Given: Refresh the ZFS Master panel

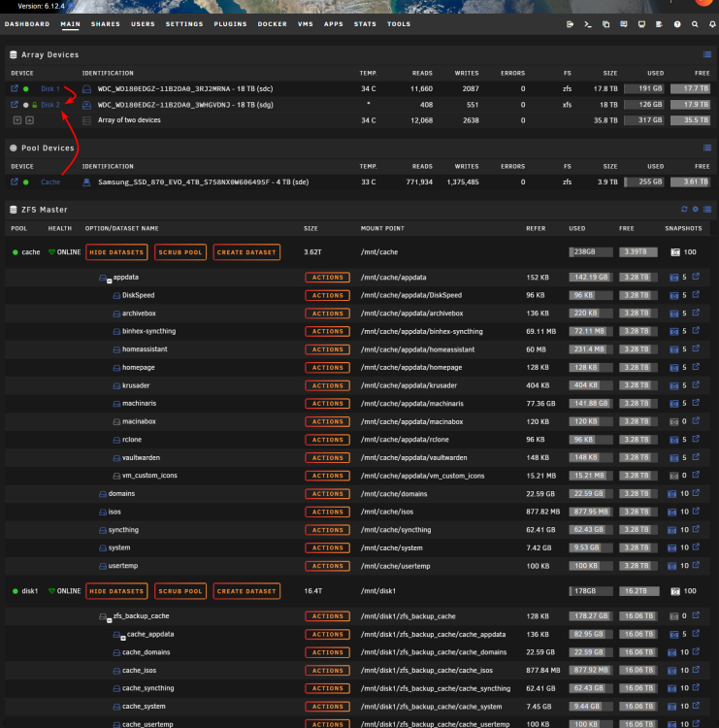Looking at the screenshot, I should tap(684, 210).
